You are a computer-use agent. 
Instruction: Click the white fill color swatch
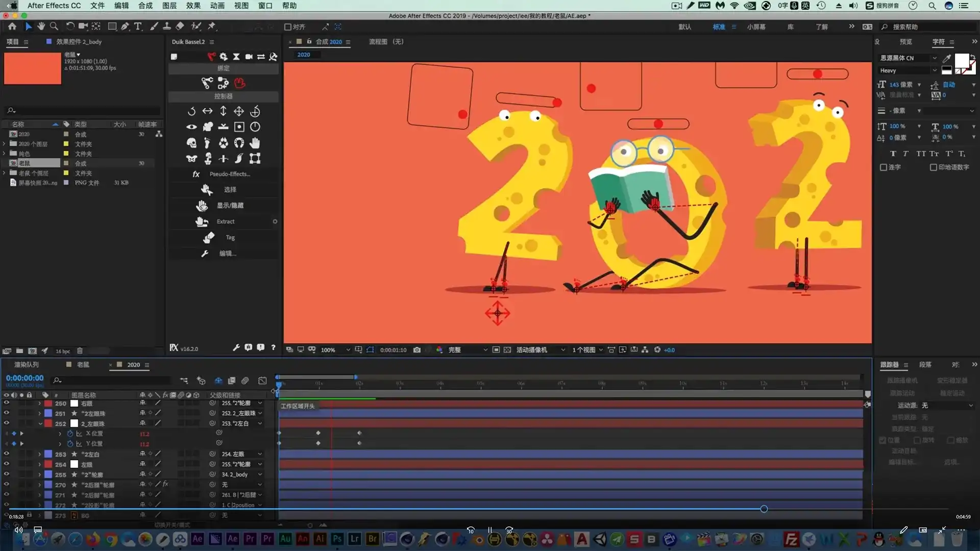(962, 61)
